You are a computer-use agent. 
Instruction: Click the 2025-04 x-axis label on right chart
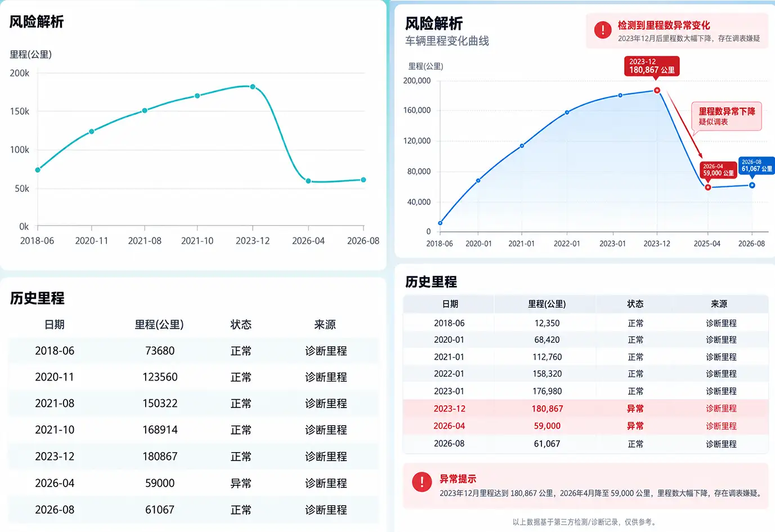[707, 244]
